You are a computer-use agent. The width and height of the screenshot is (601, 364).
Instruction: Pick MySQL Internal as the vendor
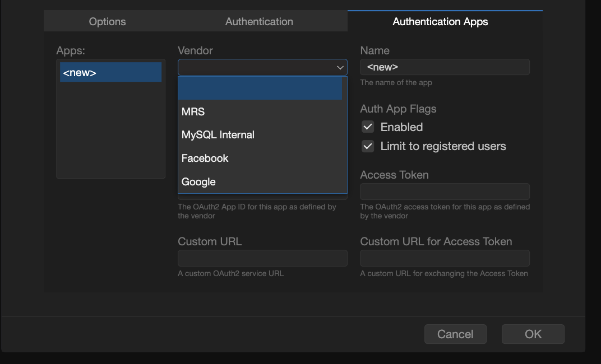point(218,135)
